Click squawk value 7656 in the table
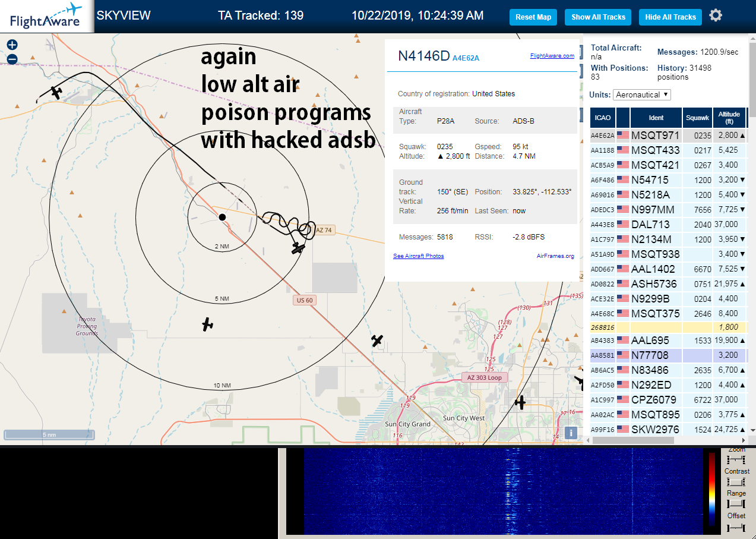 click(x=703, y=210)
